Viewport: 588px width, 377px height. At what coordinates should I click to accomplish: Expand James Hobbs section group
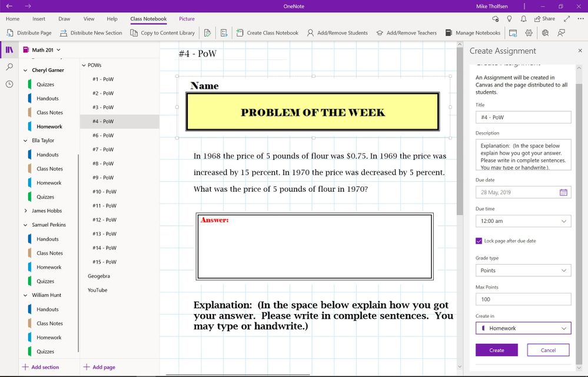(x=25, y=211)
